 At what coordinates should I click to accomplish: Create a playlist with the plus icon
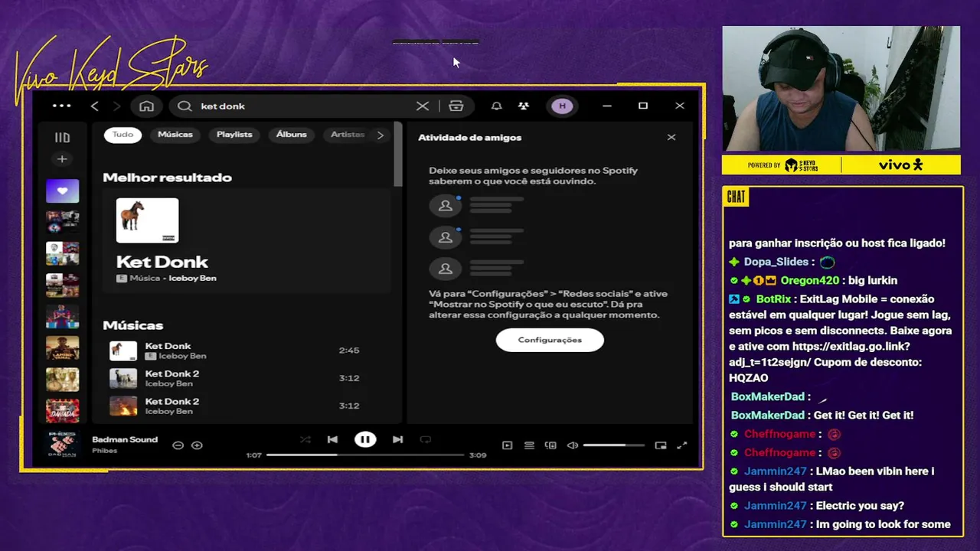pos(62,159)
